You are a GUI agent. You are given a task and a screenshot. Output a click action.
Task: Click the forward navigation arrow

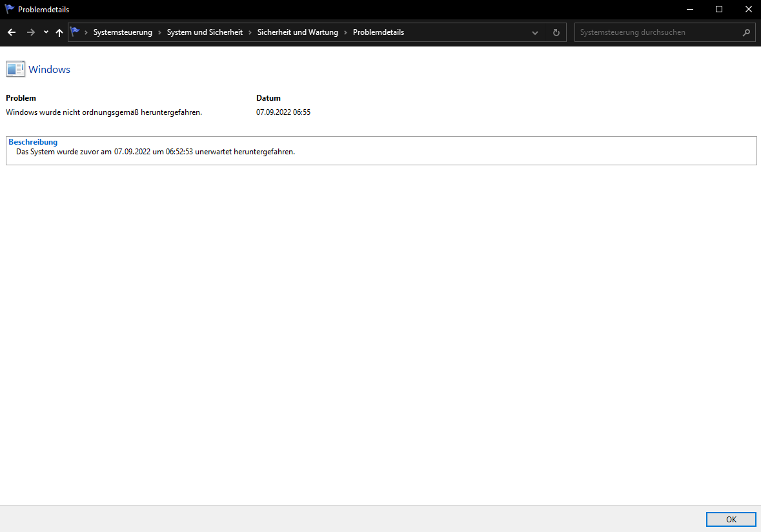[31, 32]
